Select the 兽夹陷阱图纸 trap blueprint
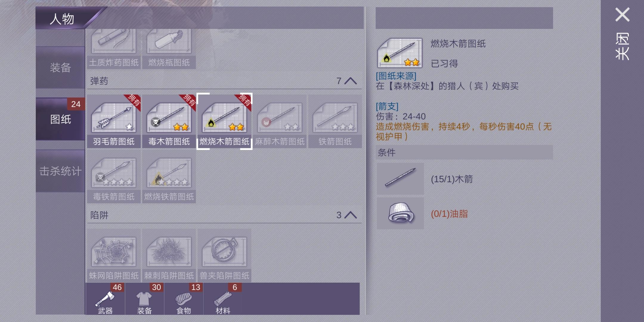 click(x=225, y=256)
